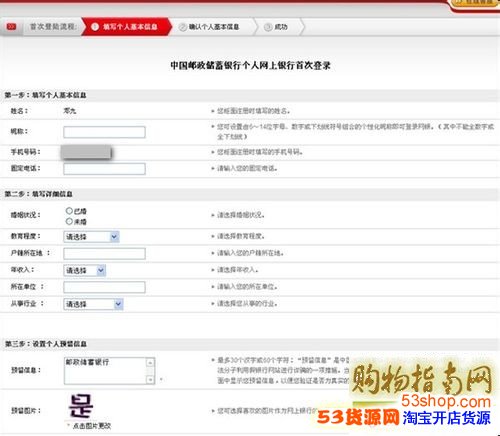Click the 第三步：设置个人预留信息 heading
The image size is (500, 436).
coord(46,344)
